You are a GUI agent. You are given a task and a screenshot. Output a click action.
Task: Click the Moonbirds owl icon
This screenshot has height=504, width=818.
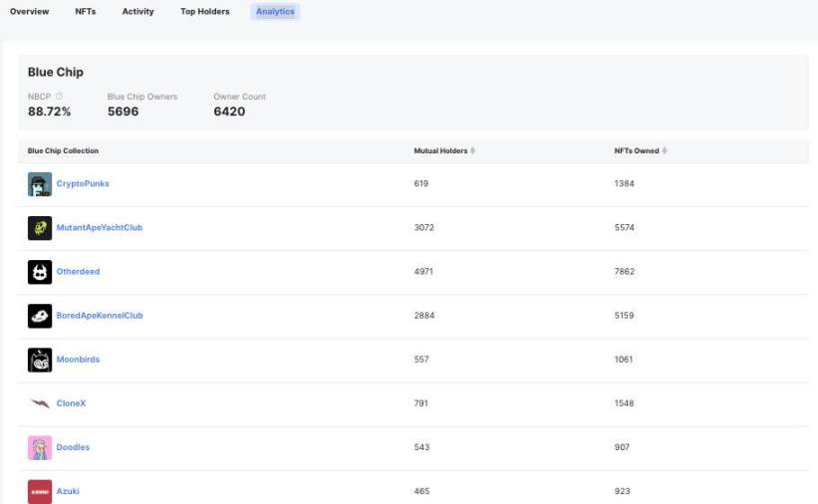pos(40,360)
